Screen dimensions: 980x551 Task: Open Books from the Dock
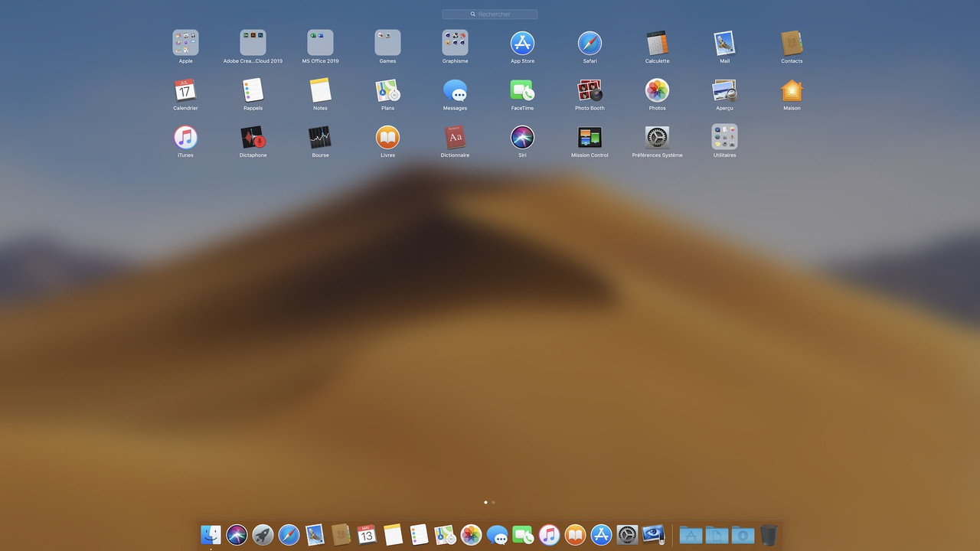pos(575,534)
